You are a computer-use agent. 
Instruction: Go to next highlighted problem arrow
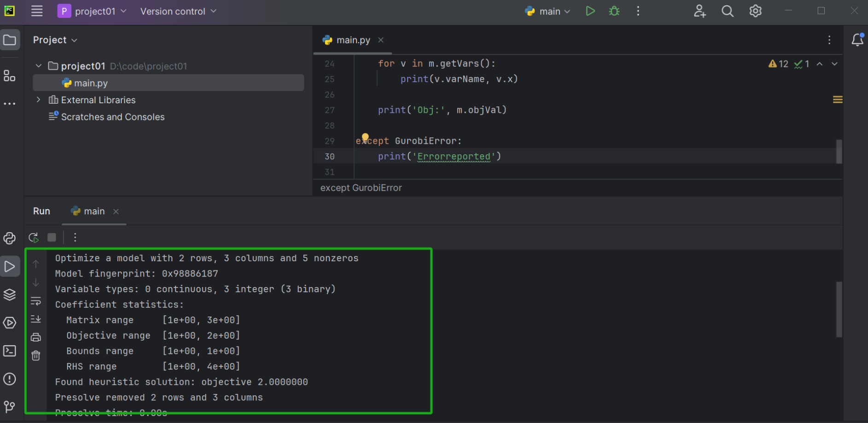pyautogui.click(x=834, y=64)
